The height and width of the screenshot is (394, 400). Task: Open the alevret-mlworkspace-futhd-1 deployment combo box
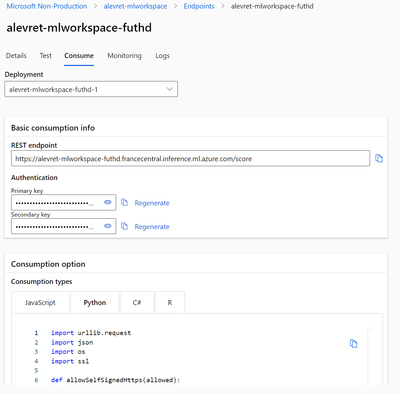[91, 89]
